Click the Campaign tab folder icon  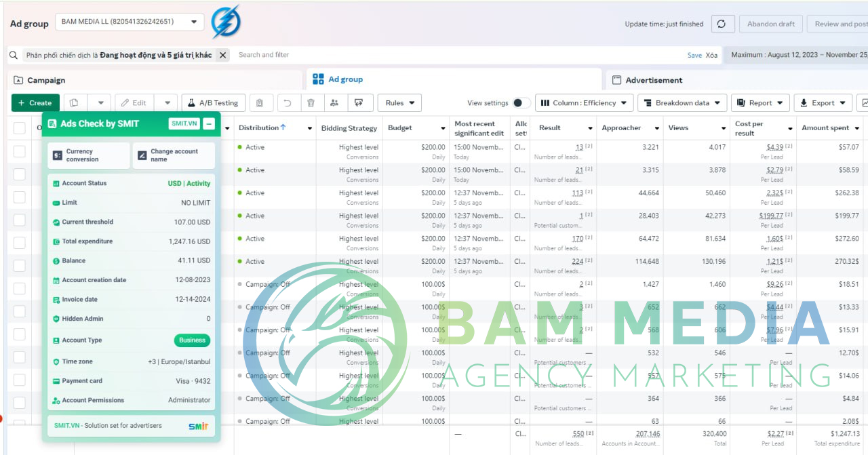click(x=18, y=80)
